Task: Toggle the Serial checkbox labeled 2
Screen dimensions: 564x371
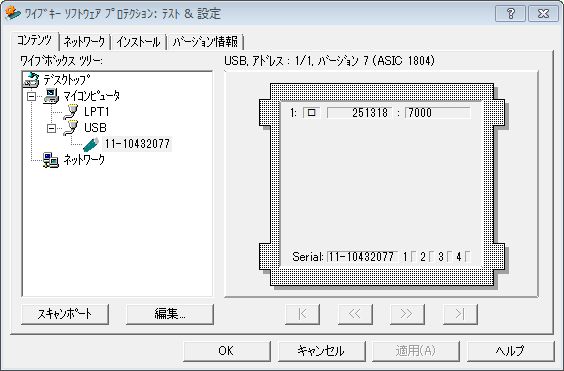Action: tap(432, 257)
